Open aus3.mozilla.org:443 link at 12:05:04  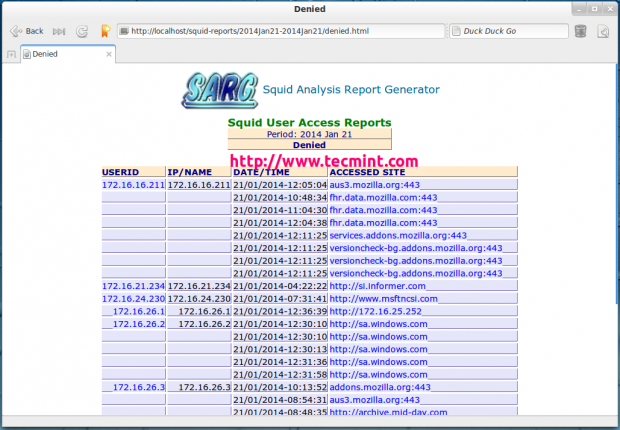pos(374,185)
